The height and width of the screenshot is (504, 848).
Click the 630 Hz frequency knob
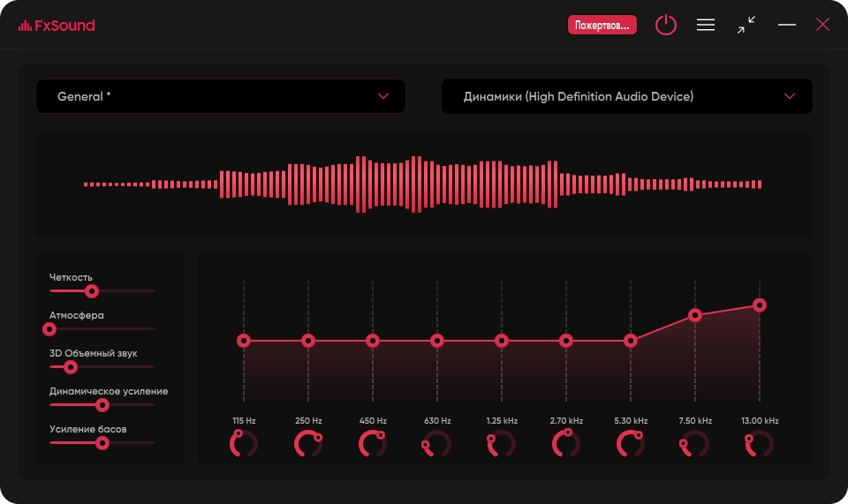coord(437,444)
